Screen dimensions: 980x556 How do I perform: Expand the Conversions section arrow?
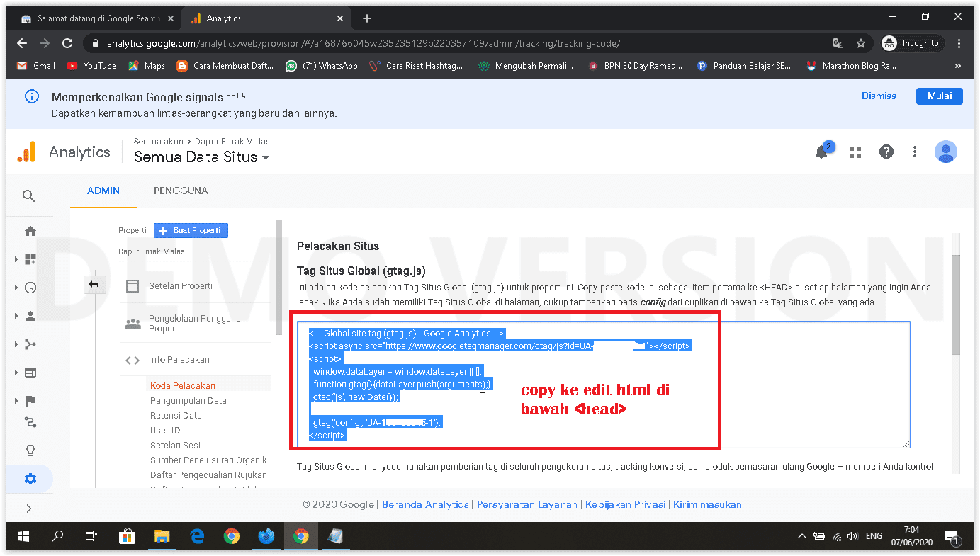(x=16, y=401)
